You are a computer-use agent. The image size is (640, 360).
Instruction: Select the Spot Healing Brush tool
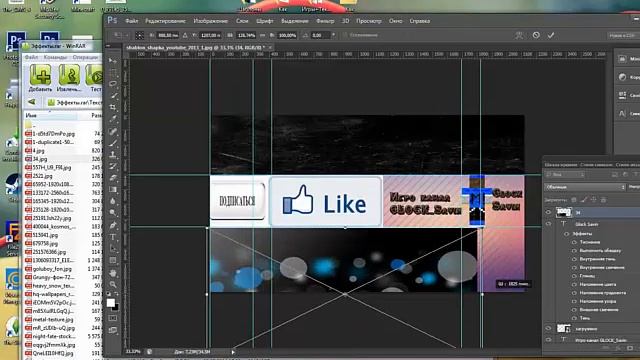pyautogui.click(x=113, y=131)
